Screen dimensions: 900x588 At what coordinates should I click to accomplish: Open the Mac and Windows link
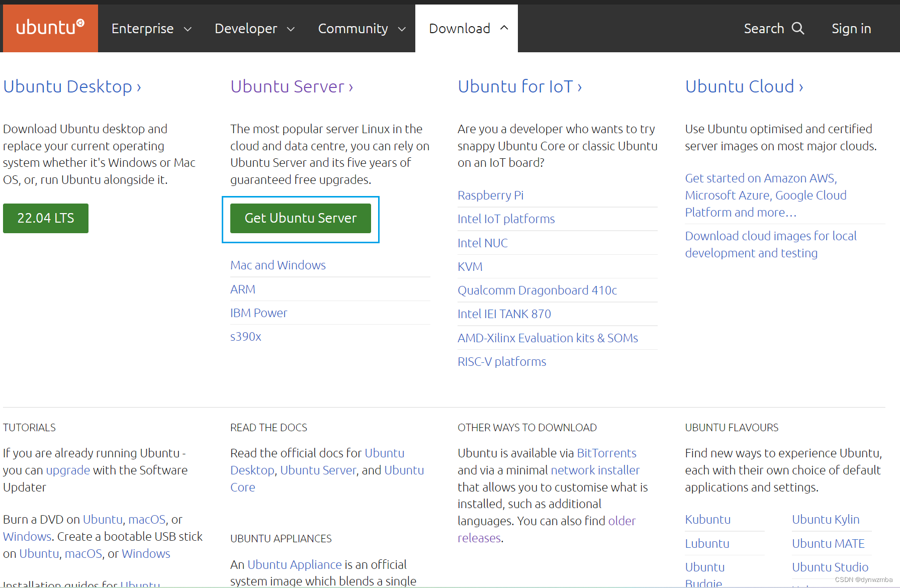pos(278,265)
